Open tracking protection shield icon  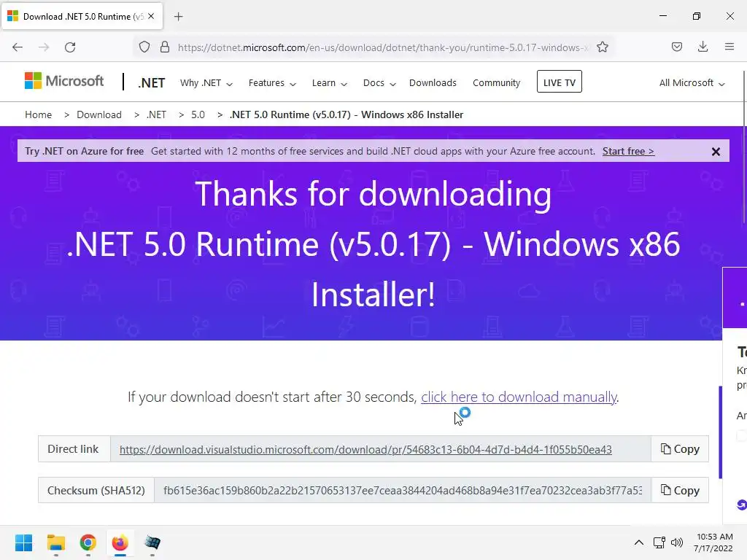click(144, 47)
